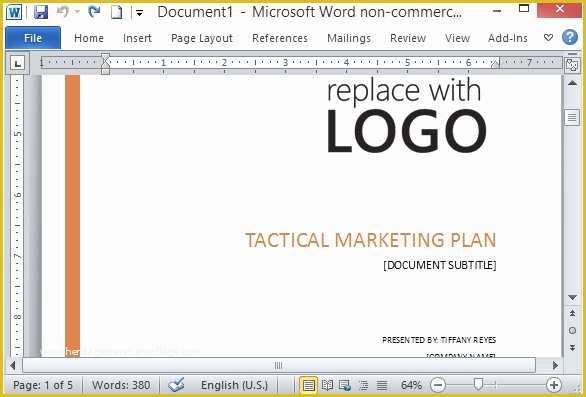Click the horizontal scrollbar right arrow
This screenshot has height=397, width=586.
tap(555, 365)
